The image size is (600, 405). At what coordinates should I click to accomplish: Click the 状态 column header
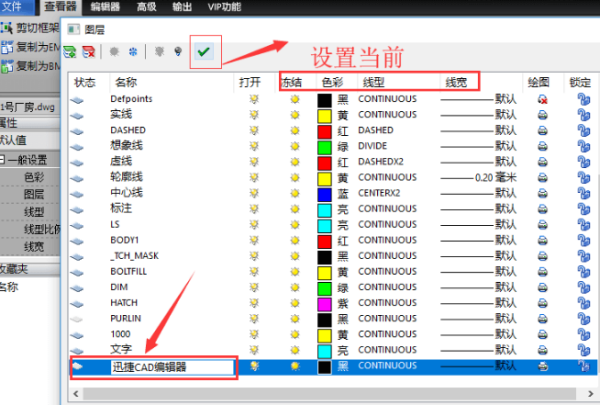pos(85,82)
